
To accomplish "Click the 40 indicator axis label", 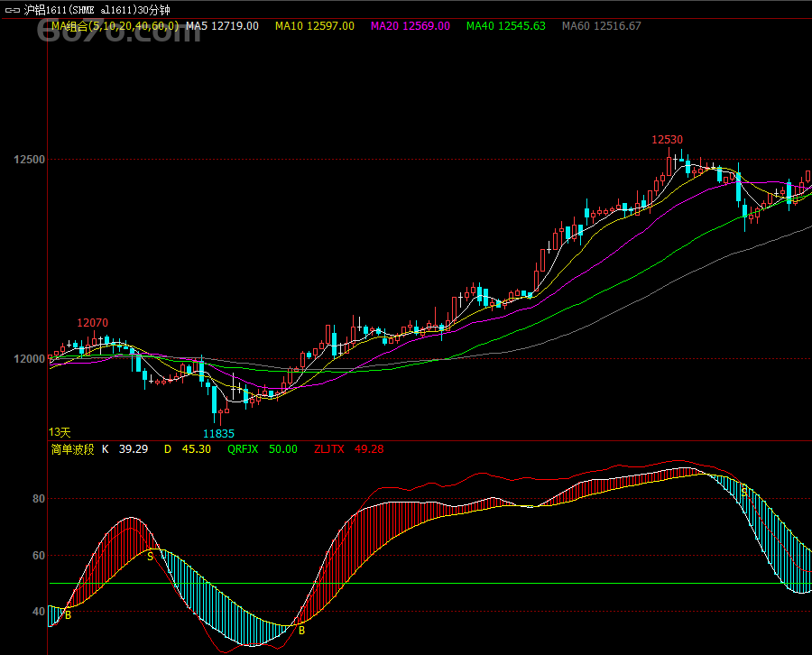I will (39, 612).
